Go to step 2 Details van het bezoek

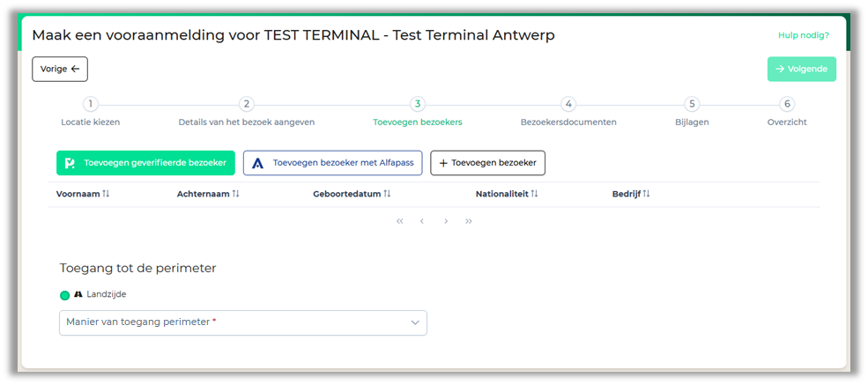pos(247,105)
